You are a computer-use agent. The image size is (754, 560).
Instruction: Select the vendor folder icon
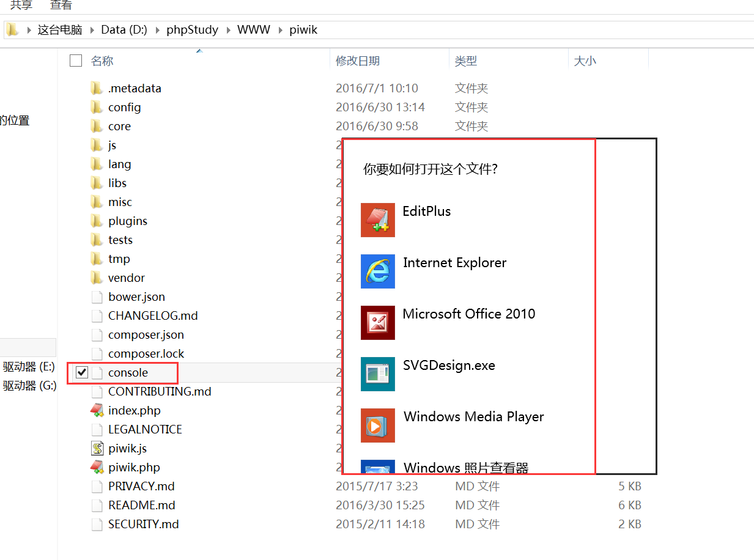point(96,278)
